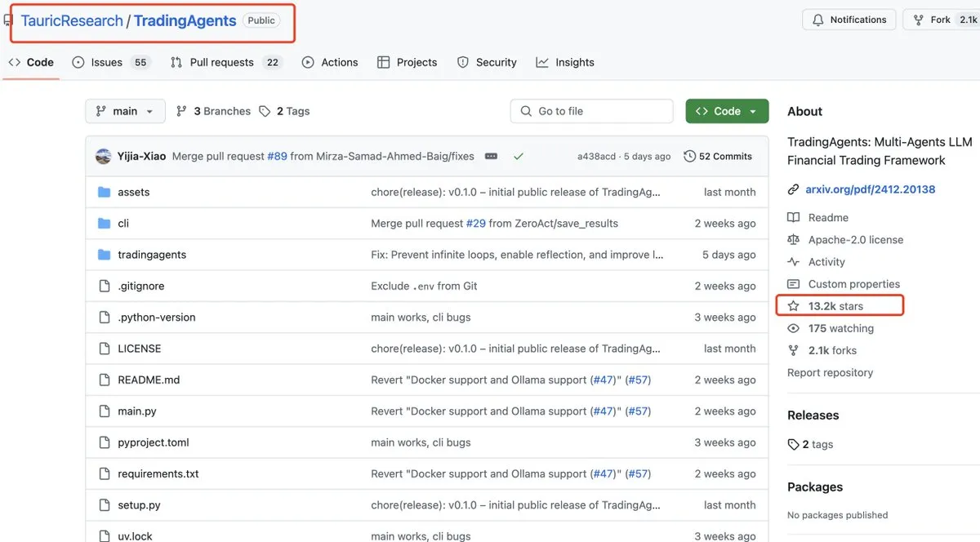The image size is (980, 542).
Task: Open pull request #29 link in cli row
Action: (x=475, y=223)
